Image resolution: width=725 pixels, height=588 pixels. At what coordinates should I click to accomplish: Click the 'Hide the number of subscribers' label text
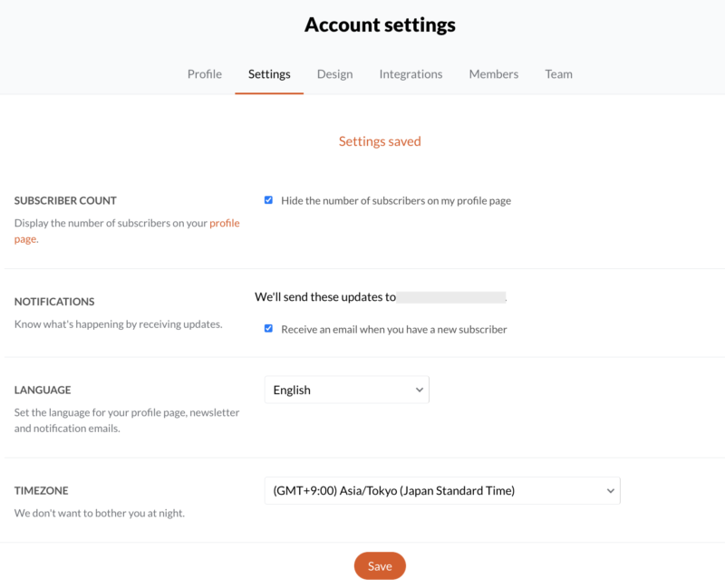click(x=396, y=200)
